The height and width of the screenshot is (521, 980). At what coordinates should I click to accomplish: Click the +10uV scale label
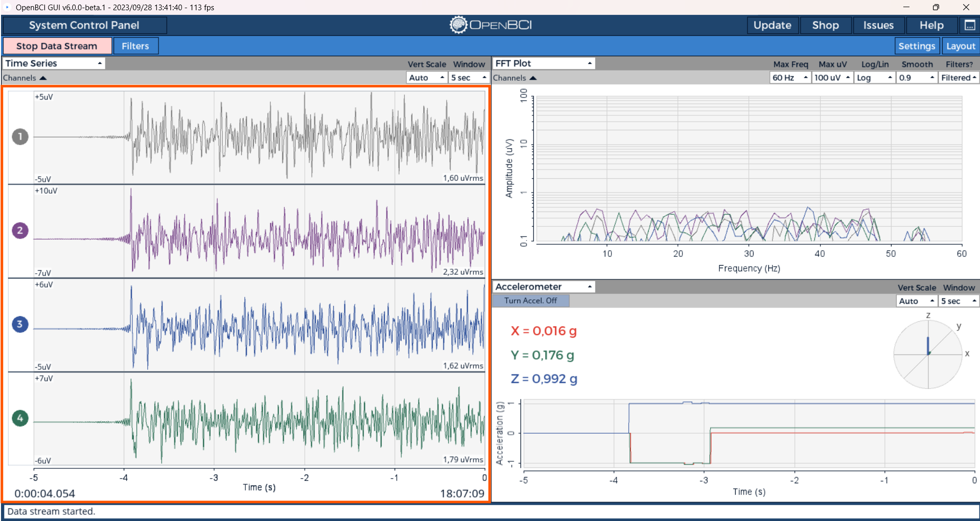tap(46, 191)
